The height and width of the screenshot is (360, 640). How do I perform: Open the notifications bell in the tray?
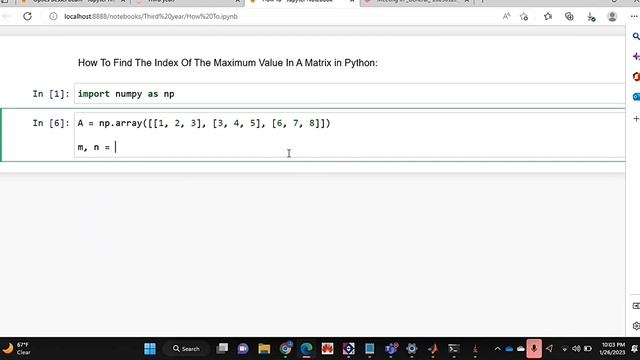(x=634, y=349)
